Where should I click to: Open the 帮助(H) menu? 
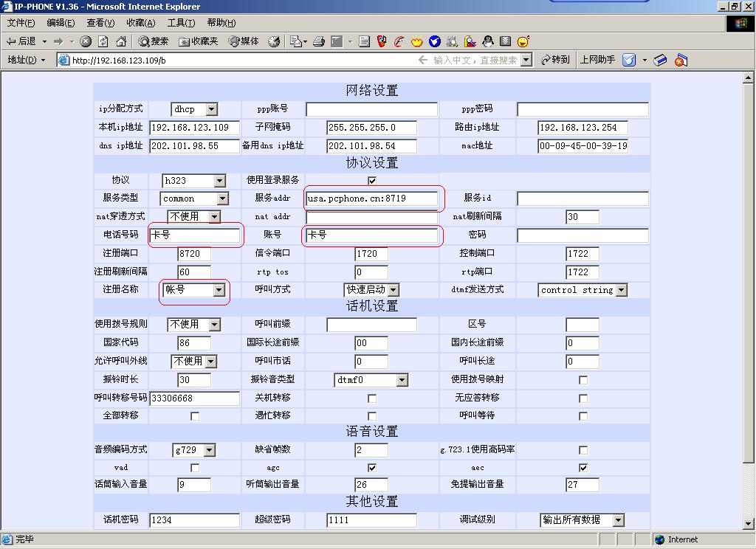click(221, 23)
